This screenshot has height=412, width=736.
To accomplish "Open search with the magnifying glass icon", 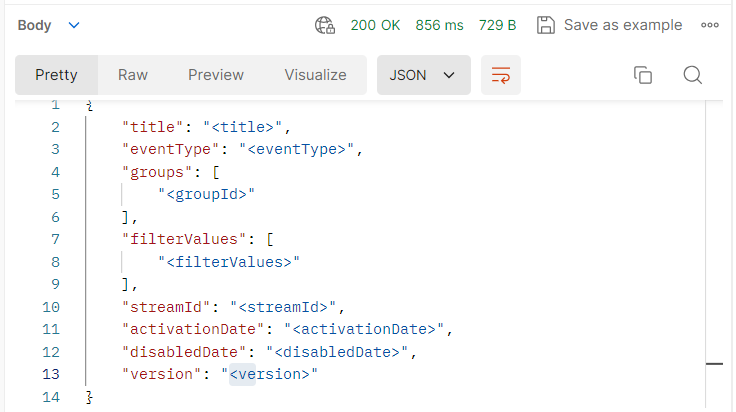I will point(693,75).
